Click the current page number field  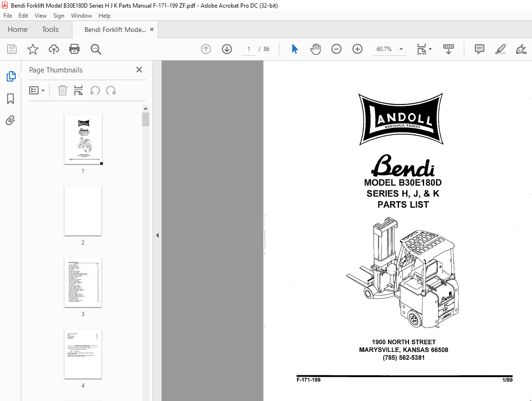[x=249, y=49]
